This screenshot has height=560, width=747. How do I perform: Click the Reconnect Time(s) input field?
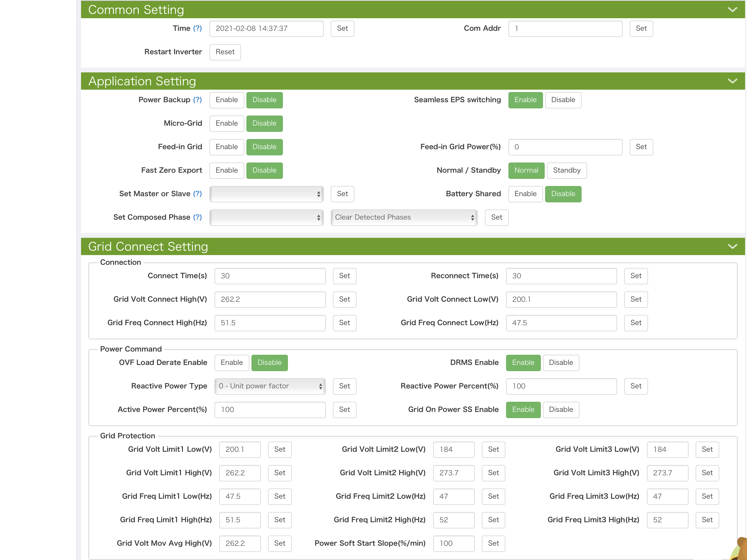click(x=561, y=276)
